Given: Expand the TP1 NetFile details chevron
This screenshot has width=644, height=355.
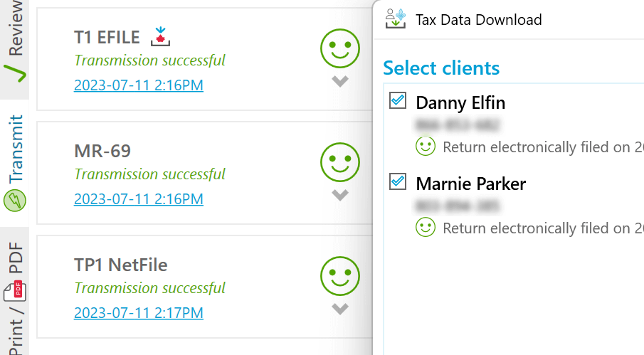Looking at the screenshot, I should point(340,309).
